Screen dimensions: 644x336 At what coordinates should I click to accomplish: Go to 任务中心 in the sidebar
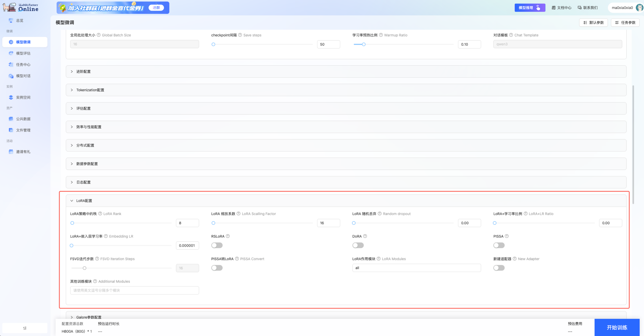tap(23, 64)
